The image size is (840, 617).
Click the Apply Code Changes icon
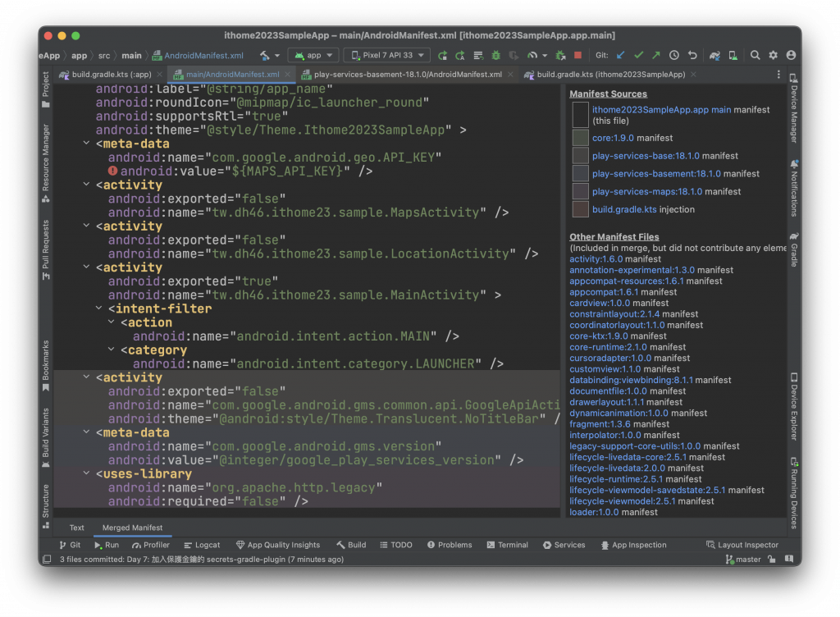[x=478, y=55]
